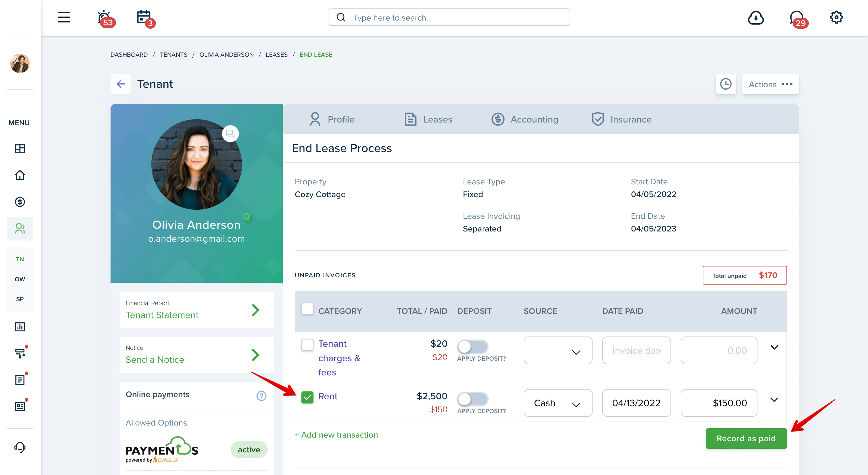Expand Rent row chevron

coord(774,400)
